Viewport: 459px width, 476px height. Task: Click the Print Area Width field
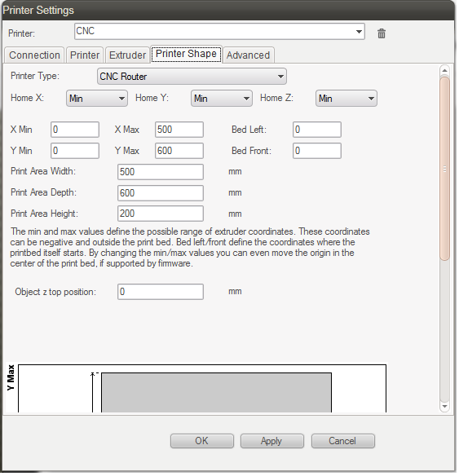(x=161, y=173)
